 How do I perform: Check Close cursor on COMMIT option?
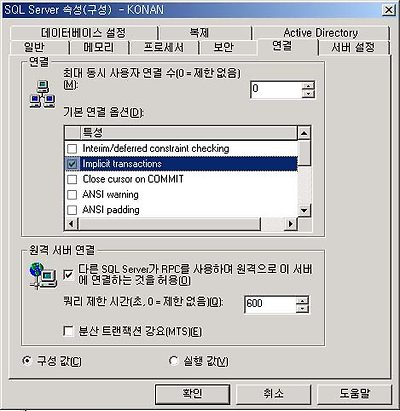point(72,179)
